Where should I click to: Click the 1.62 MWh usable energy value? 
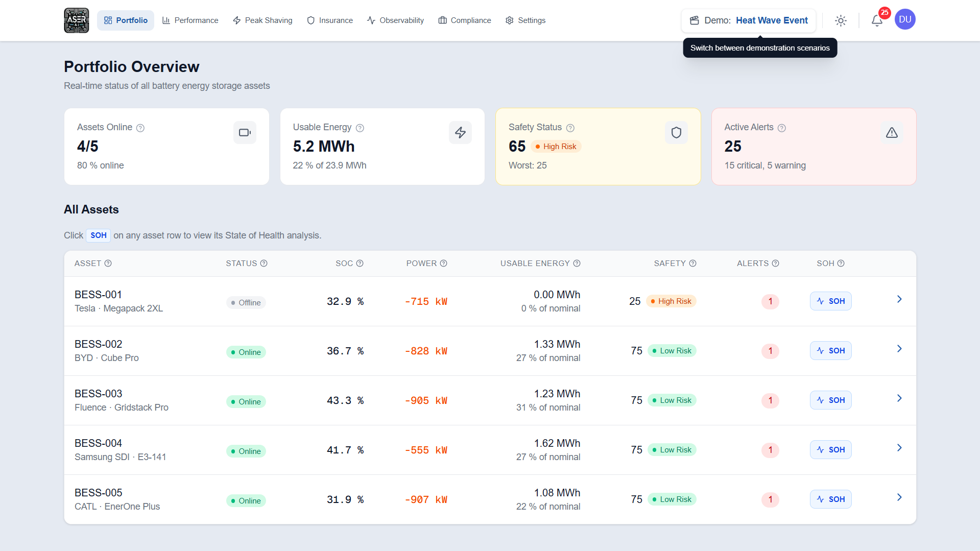(x=557, y=443)
